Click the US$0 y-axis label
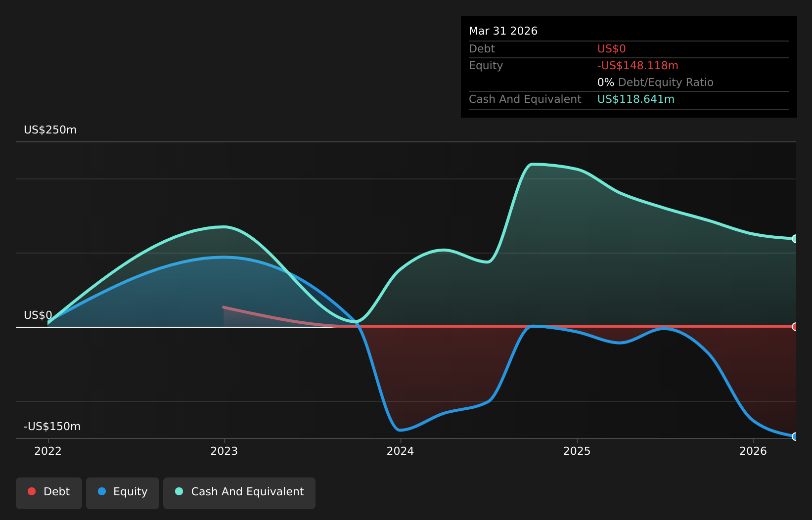 coord(38,315)
